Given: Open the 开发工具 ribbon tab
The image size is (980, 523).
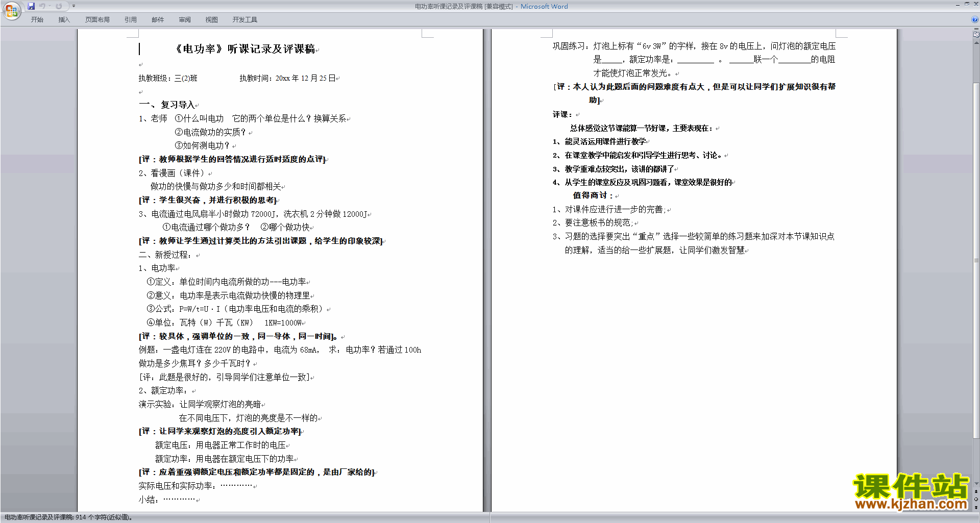Looking at the screenshot, I should pos(245,20).
